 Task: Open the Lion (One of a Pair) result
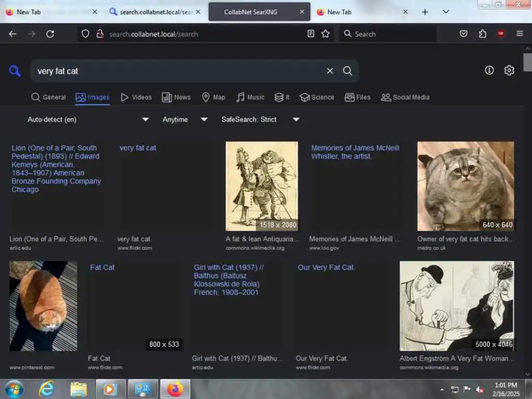56,186
